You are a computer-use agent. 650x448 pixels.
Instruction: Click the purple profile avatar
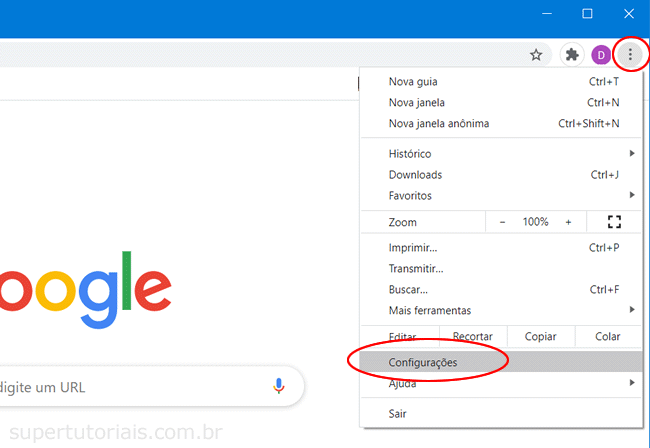tap(601, 55)
